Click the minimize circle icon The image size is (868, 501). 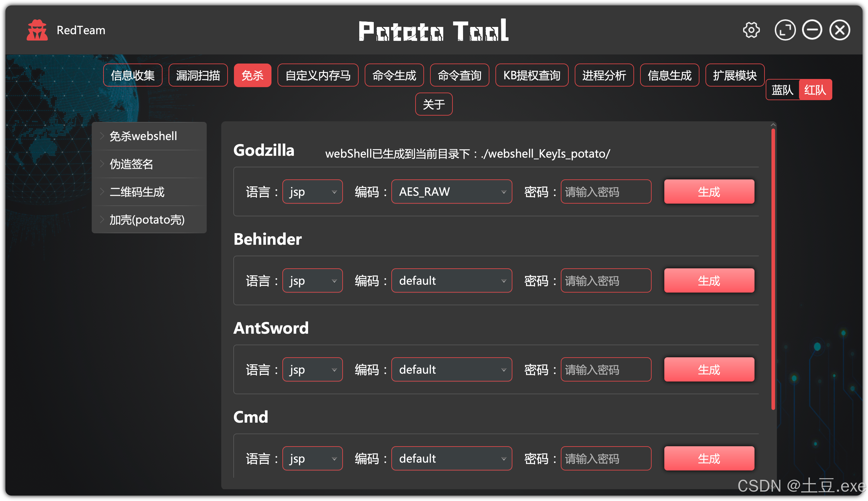pos(812,30)
